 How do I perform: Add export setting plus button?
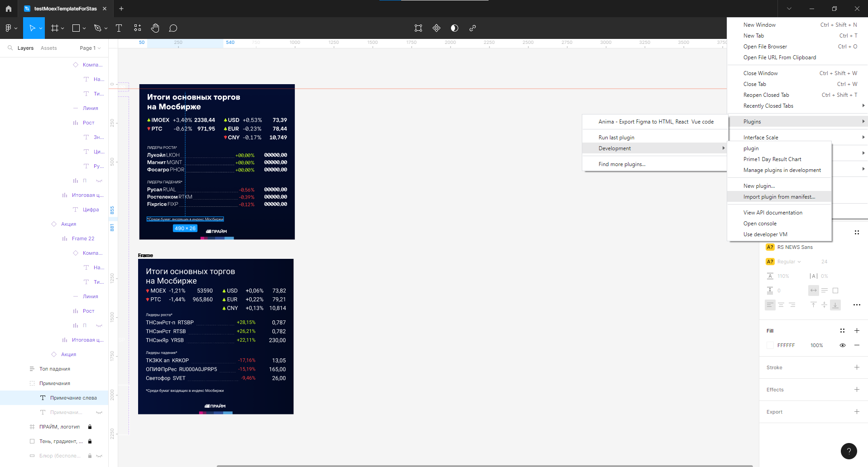coord(857,412)
